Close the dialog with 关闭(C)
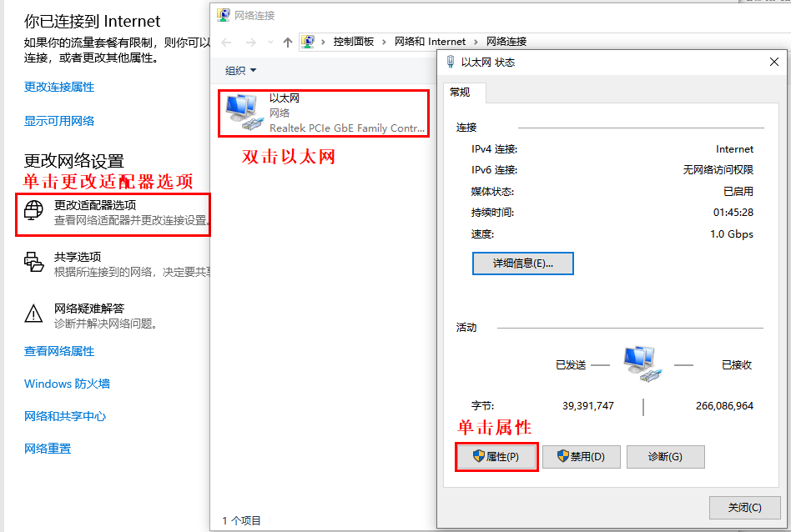Viewport: 791px width, 532px height. pyautogui.click(x=744, y=507)
